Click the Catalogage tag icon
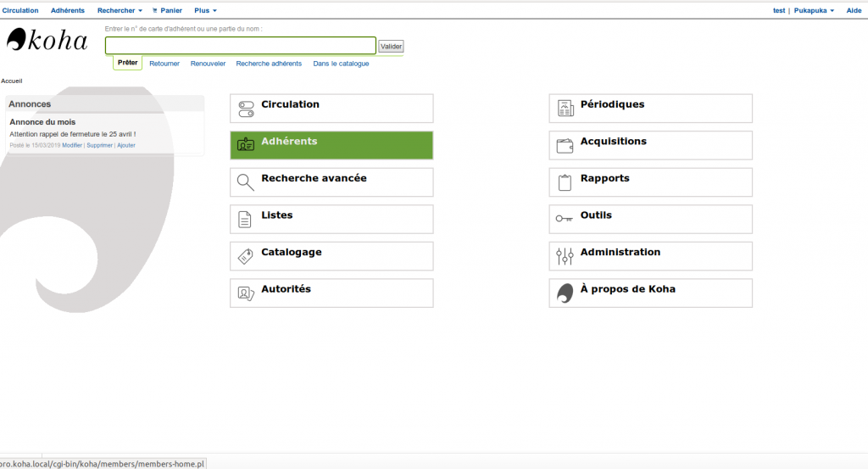Screen dimensions: 868x469 coord(246,256)
